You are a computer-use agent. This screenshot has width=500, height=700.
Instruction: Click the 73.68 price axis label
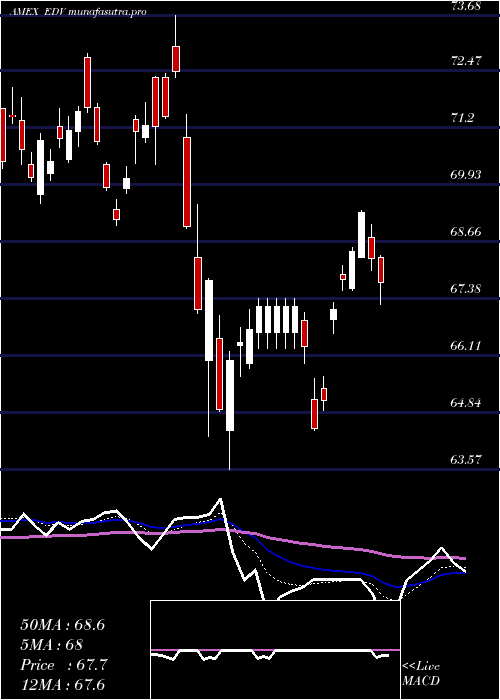point(466,5)
